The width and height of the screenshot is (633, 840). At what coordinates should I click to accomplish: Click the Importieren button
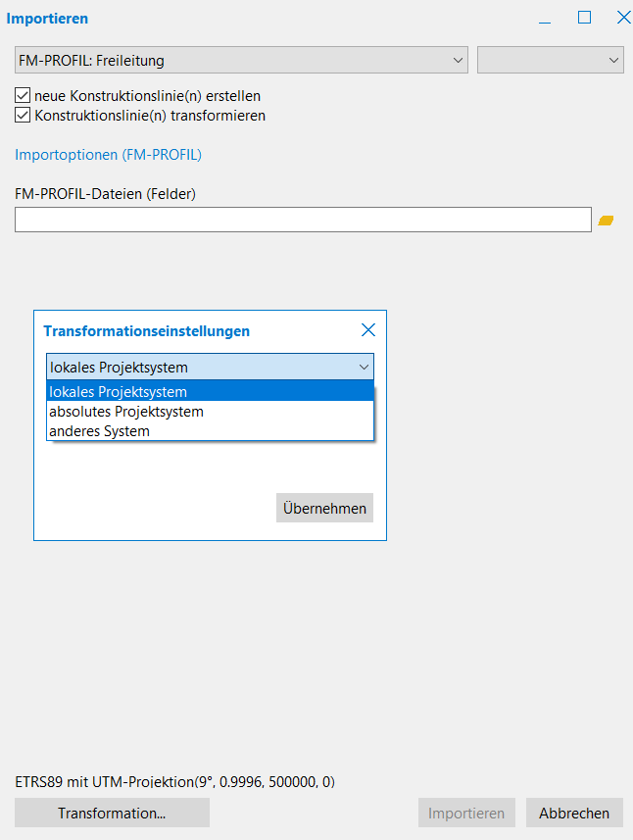pyautogui.click(x=466, y=813)
